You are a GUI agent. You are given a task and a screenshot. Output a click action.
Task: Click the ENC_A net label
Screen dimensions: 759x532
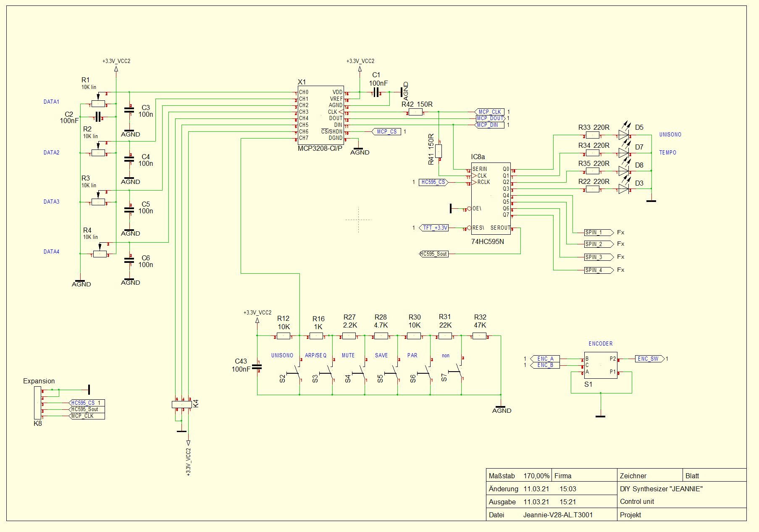point(545,359)
